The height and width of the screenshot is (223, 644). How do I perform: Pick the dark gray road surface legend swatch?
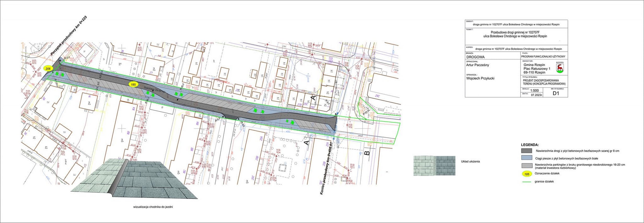[x=526, y=151]
